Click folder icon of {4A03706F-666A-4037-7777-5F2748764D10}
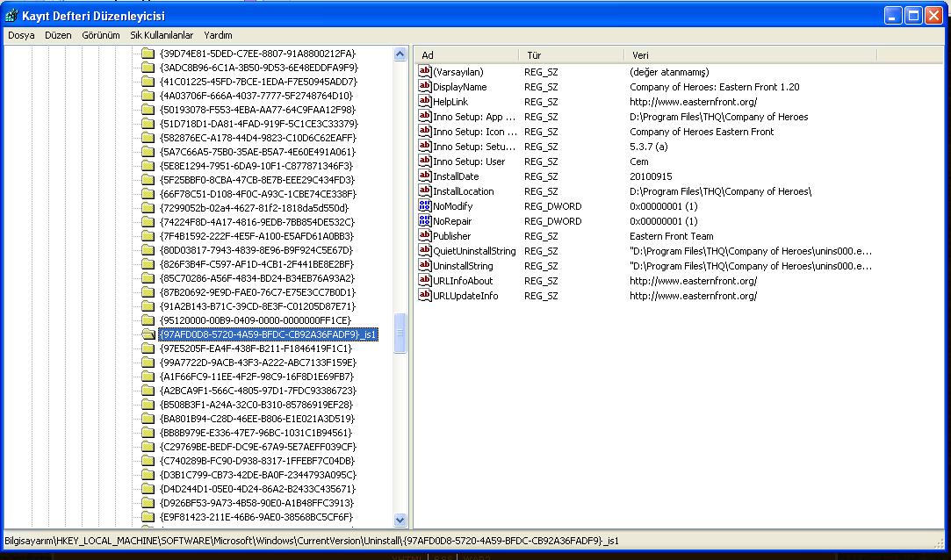The width and height of the screenshot is (951, 560). 148,95
